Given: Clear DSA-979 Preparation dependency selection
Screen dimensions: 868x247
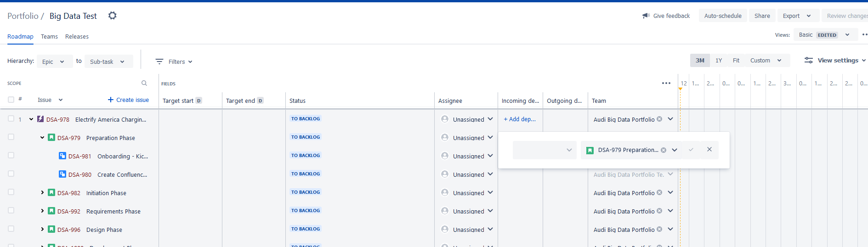Looking at the screenshot, I should click(x=664, y=150).
